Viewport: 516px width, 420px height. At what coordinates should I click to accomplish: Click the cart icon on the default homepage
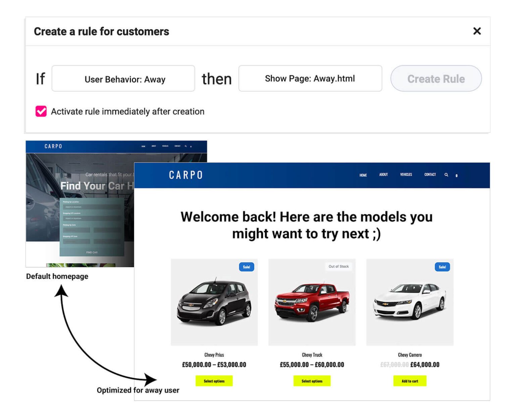(x=191, y=147)
